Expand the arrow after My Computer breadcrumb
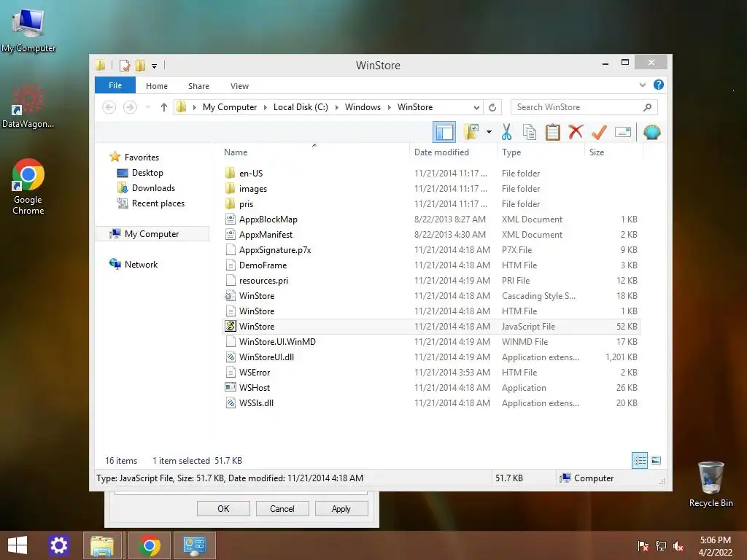747x560 pixels. tap(266, 107)
